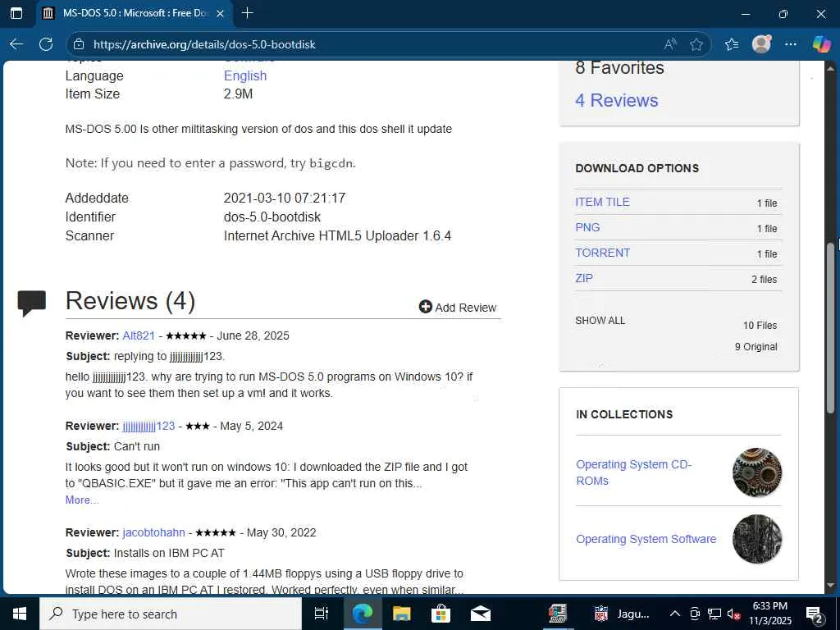Click the 9 Original text
The image size is (840, 630).
(756, 347)
